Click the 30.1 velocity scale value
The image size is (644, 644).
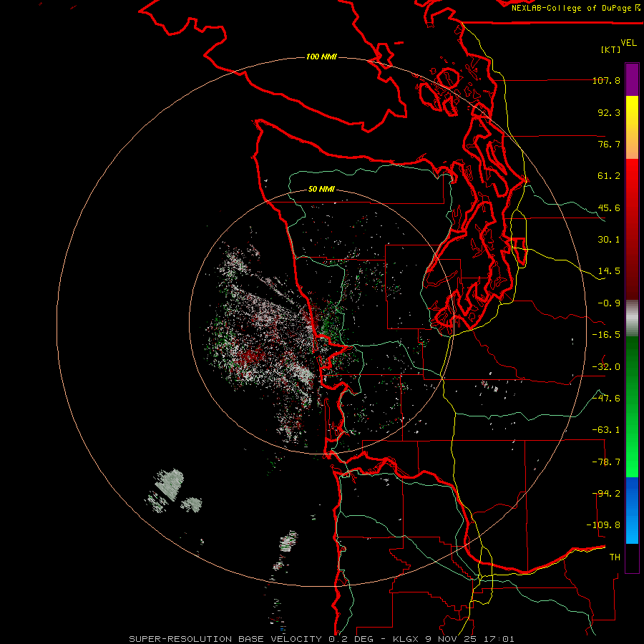click(x=609, y=240)
